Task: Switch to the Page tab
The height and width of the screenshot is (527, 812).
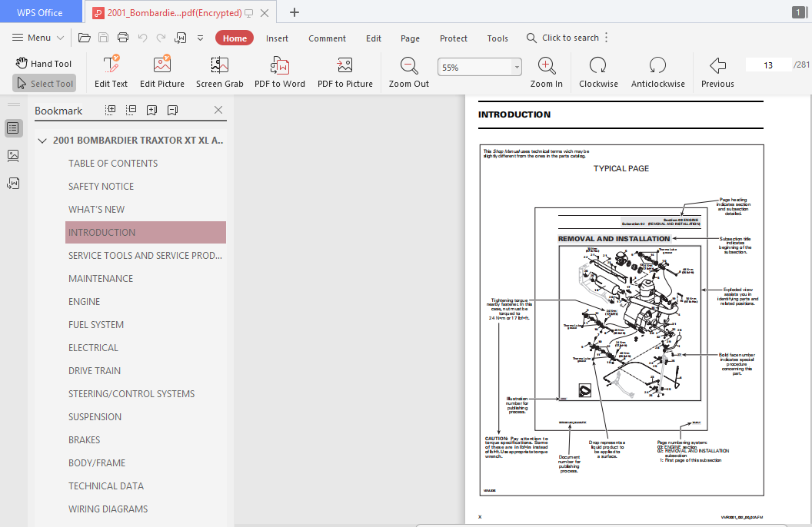Action: pos(410,38)
